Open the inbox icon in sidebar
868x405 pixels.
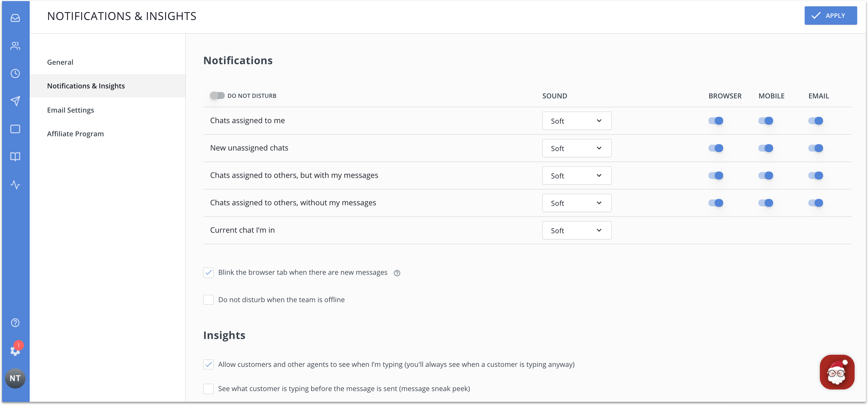tap(15, 18)
